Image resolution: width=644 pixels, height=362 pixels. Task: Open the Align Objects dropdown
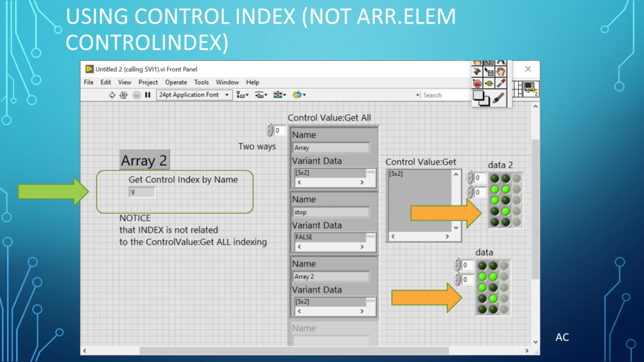click(243, 95)
